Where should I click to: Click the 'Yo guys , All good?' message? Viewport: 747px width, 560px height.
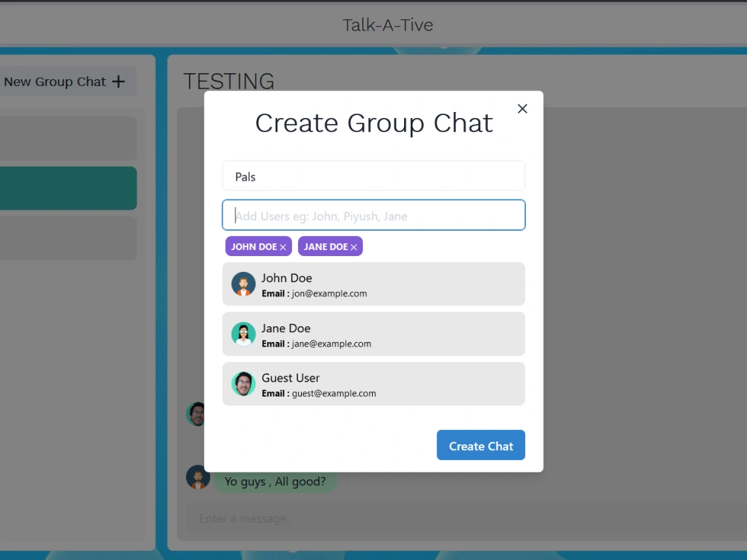275,482
